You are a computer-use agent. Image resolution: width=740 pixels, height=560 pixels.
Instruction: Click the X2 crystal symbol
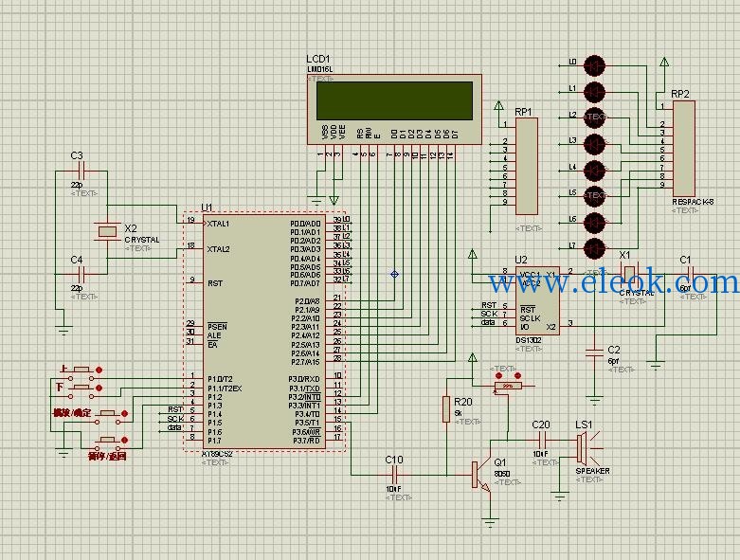tap(107, 231)
